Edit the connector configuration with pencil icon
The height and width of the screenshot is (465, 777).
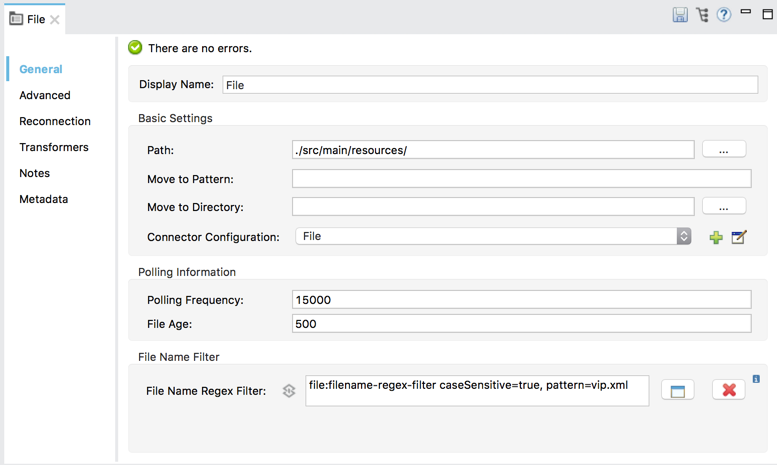pos(739,237)
